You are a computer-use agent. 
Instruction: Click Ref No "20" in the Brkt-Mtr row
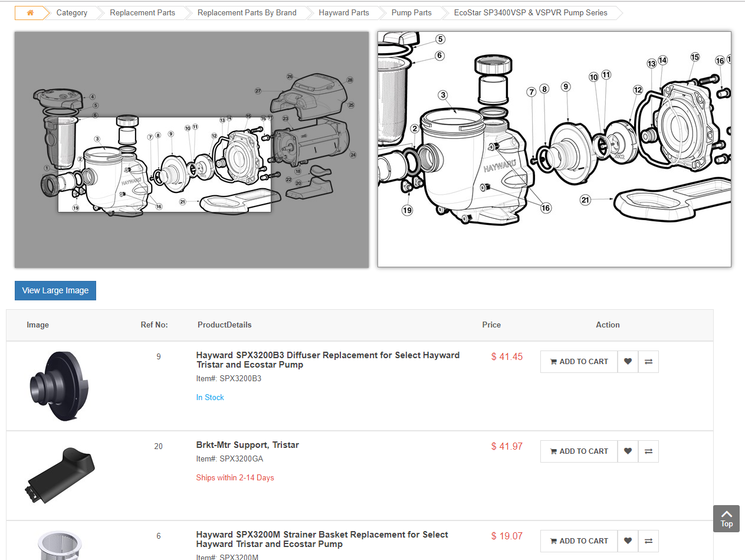click(x=159, y=446)
